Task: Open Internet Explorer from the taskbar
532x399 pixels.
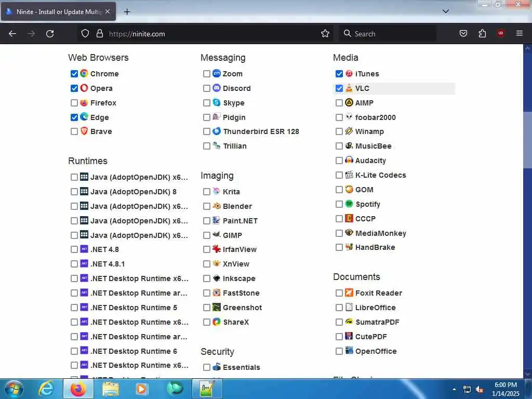Action: pos(46,389)
